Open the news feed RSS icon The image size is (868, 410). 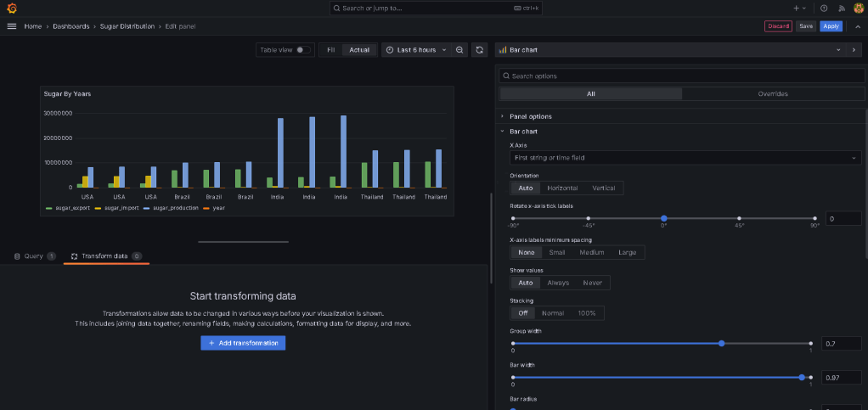(x=842, y=8)
